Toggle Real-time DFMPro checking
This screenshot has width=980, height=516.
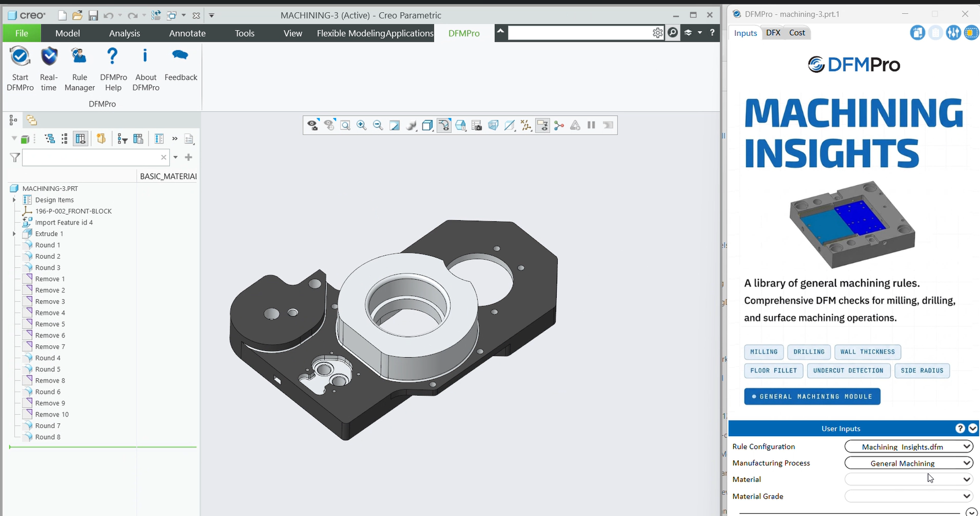click(x=49, y=69)
